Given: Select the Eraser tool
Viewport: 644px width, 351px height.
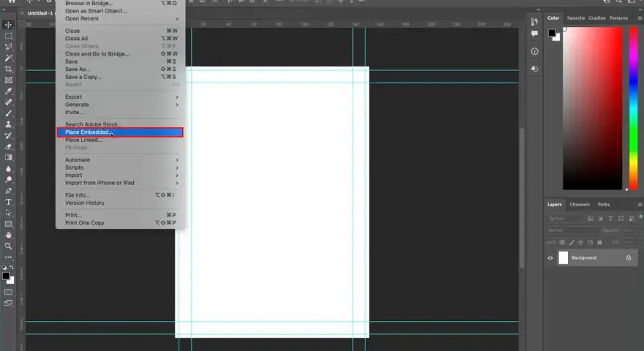Looking at the screenshot, I should coord(8,146).
